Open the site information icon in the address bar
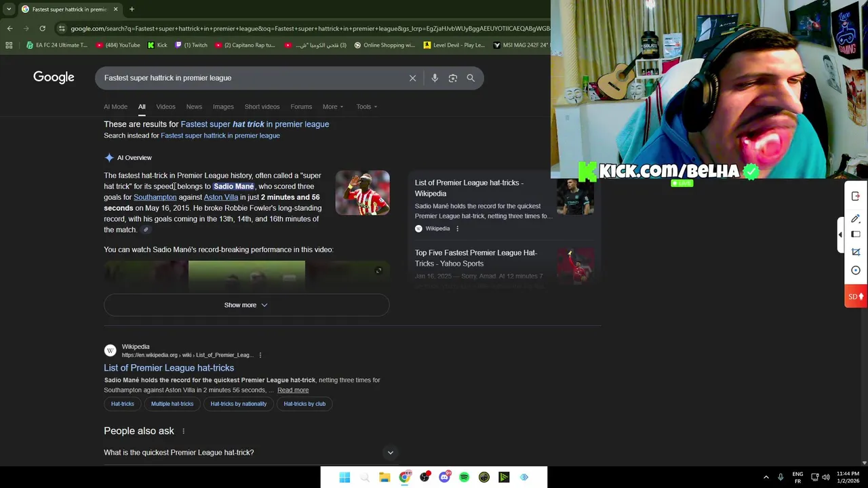The width and height of the screenshot is (868, 488). [62, 28]
